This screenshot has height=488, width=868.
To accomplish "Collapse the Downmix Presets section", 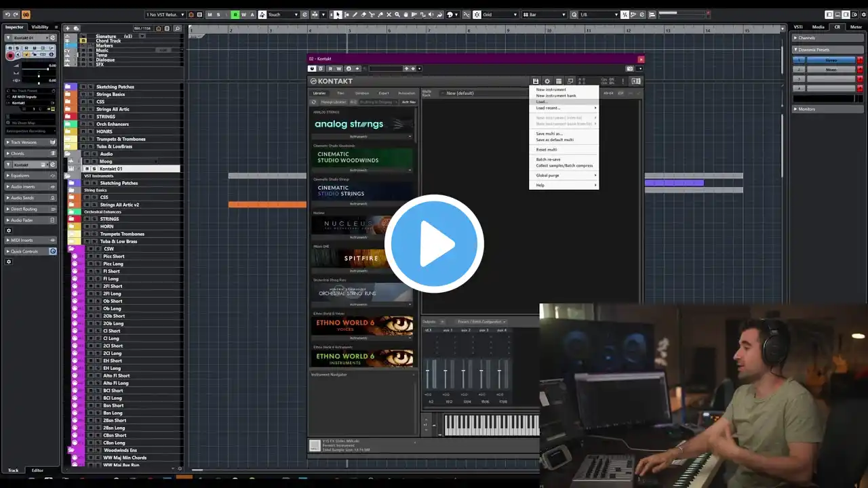I will tap(829, 49).
